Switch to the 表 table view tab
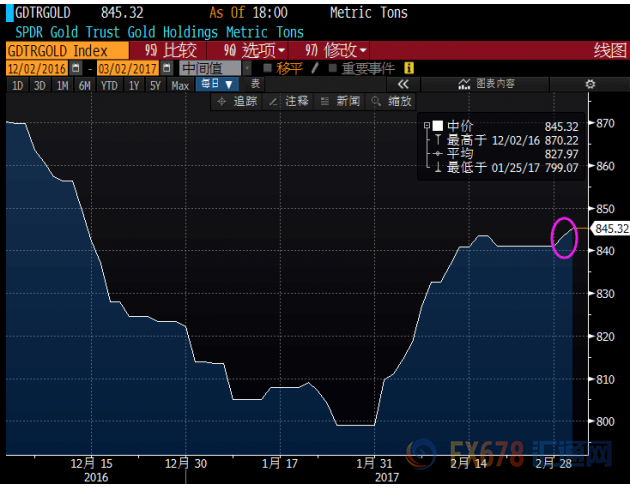The width and height of the screenshot is (630, 490). click(256, 84)
